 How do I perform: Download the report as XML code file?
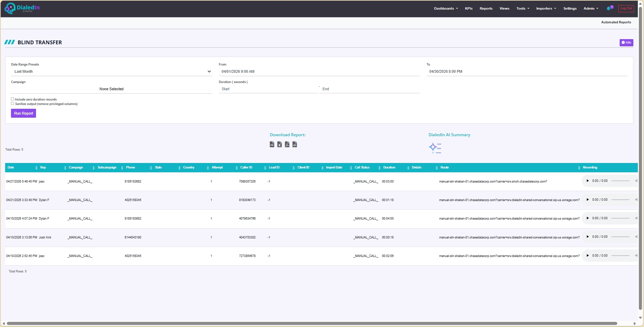pos(295,144)
